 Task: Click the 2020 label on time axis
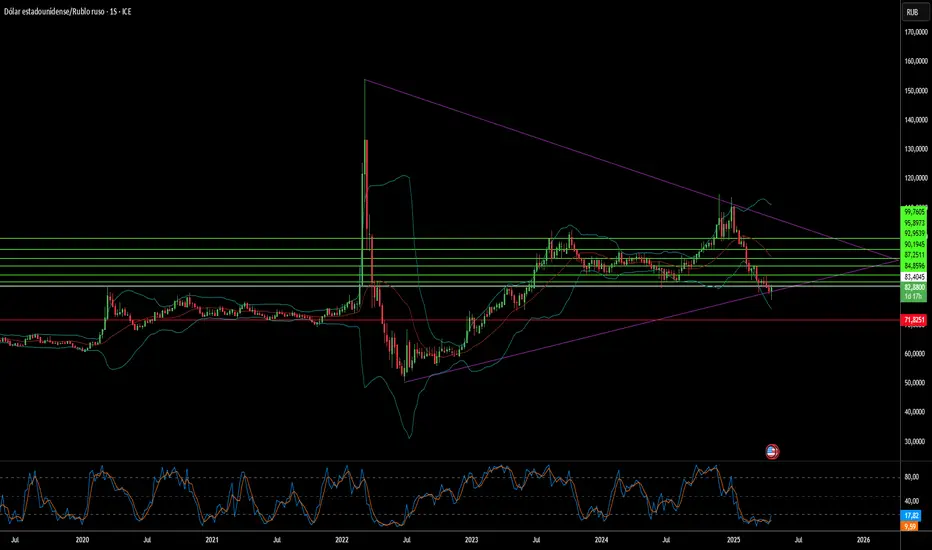pyautogui.click(x=82, y=540)
